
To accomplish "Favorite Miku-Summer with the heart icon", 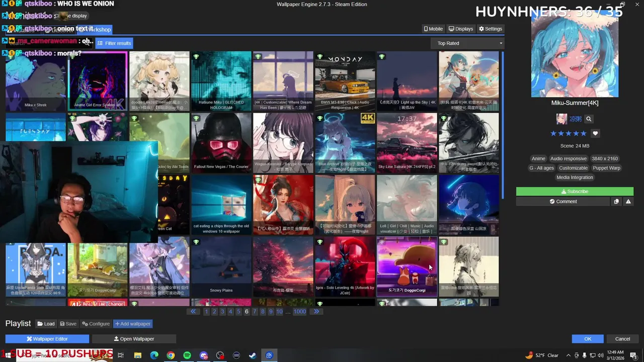I will pos(595,133).
